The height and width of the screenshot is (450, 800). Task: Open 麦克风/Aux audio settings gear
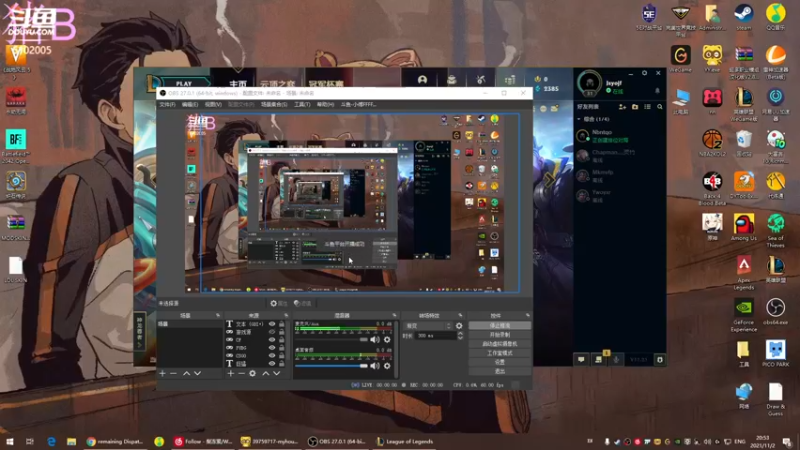tap(387, 339)
